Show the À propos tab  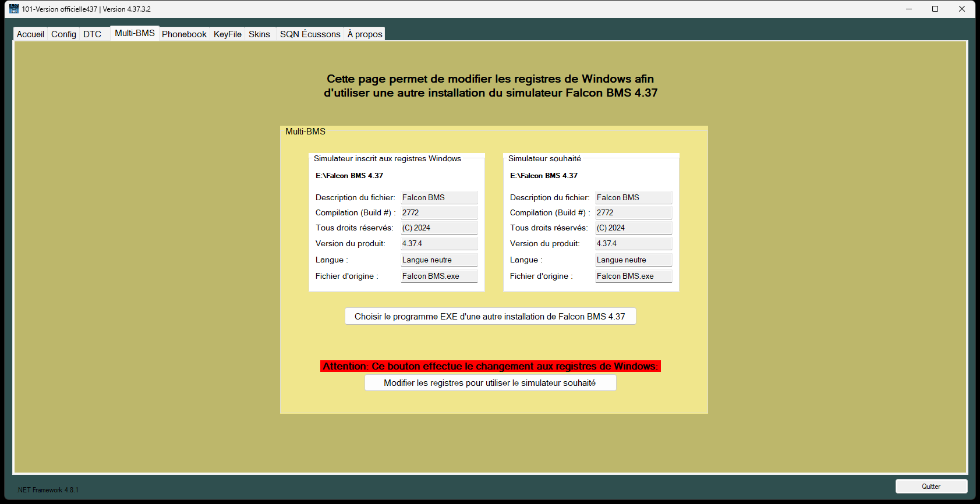365,34
